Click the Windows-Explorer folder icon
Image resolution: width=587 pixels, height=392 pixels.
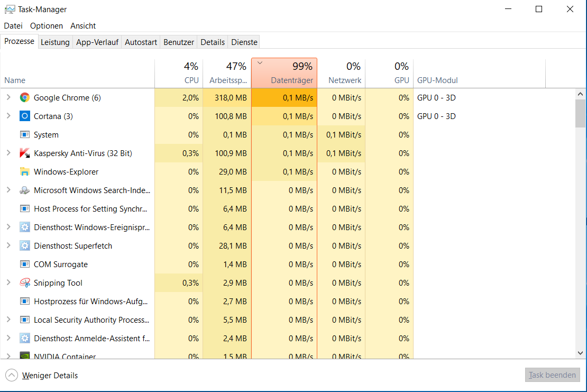coord(25,172)
